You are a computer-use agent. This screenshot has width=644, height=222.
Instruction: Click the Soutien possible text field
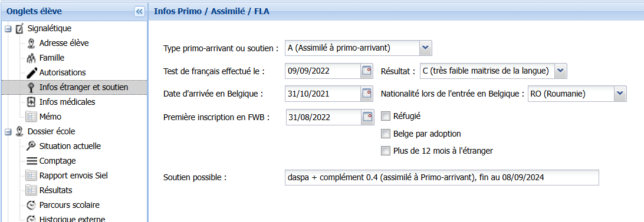pos(442,178)
